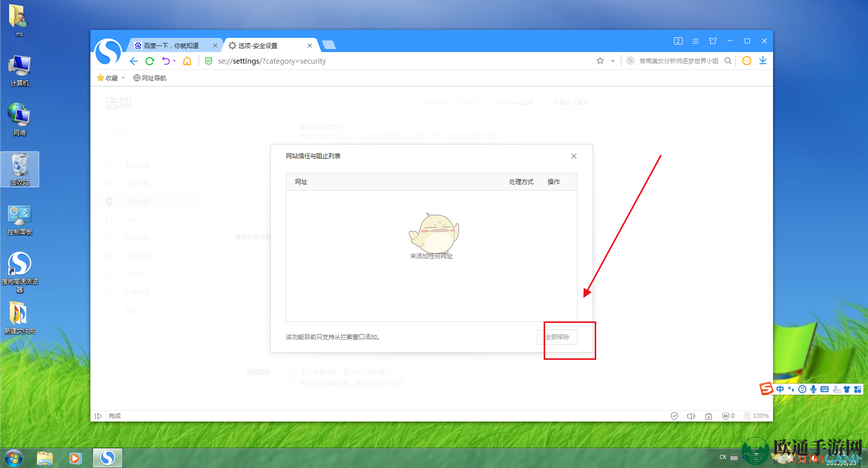Screen dimensions: 868x468
Task: Click the Sogou browser taskbar button
Action: click(108, 458)
